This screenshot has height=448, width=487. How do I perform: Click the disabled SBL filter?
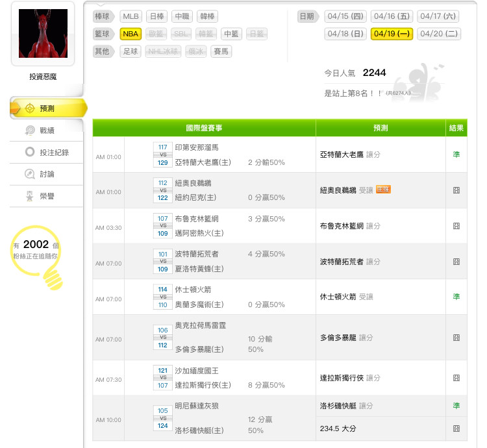[x=181, y=34]
